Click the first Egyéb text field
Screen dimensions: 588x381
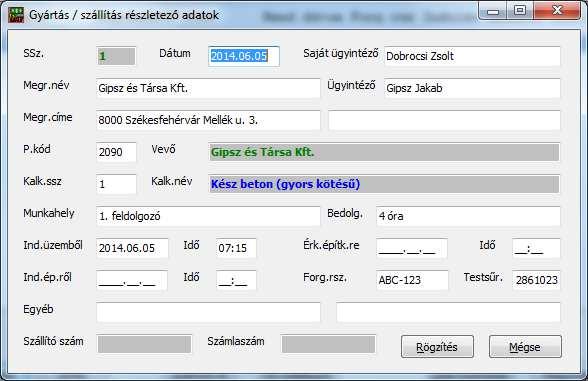tap(208, 312)
